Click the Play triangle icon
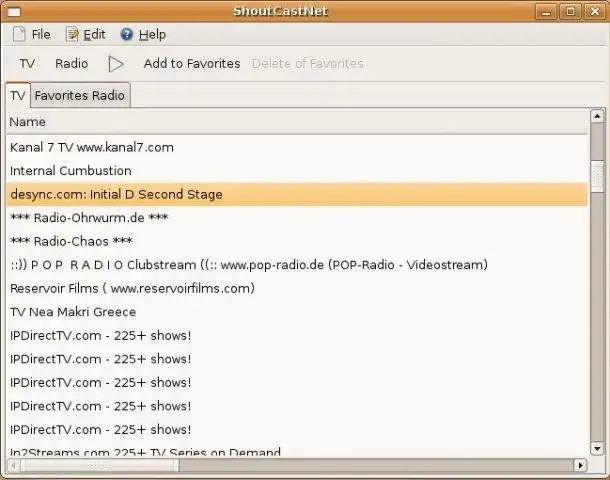Image resolution: width=610 pixels, height=480 pixels. click(x=116, y=64)
